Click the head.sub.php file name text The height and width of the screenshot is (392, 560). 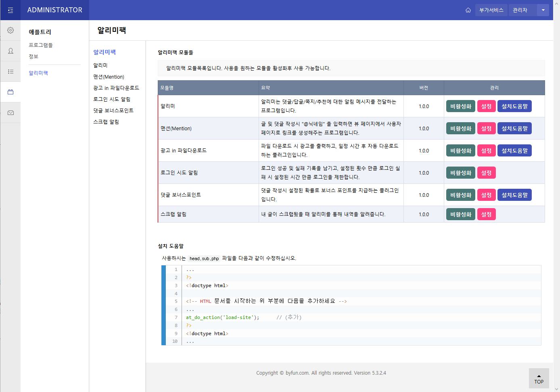(x=204, y=259)
